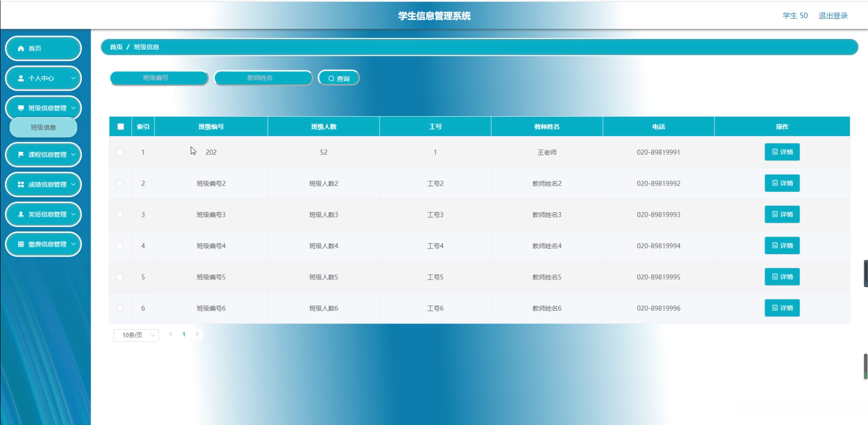Image resolution: width=868 pixels, height=425 pixels.
Task: Click the 工号 column header
Action: click(x=435, y=127)
